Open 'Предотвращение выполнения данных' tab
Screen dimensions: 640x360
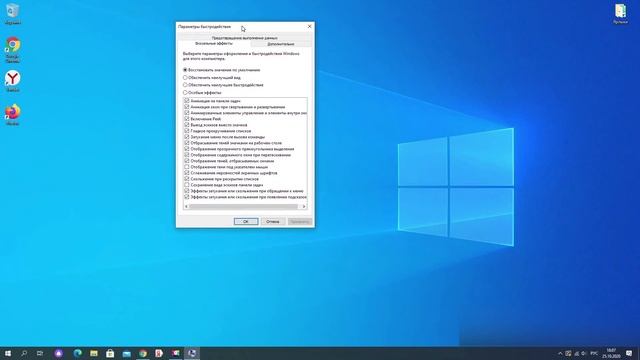tap(244, 38)
